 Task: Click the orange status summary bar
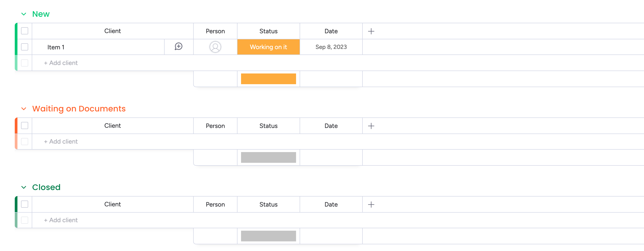(268, 79)
